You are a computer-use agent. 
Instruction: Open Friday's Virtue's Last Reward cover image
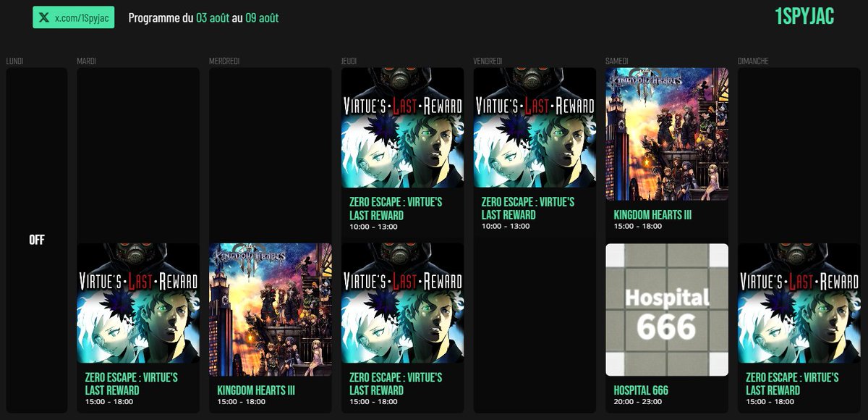(535, 128)
